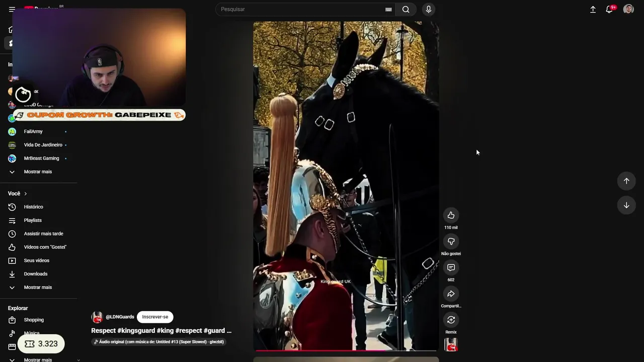The height and width of the screenshot is (362, 644).
Task: Go to the next Short arrow
Action: 626,205
